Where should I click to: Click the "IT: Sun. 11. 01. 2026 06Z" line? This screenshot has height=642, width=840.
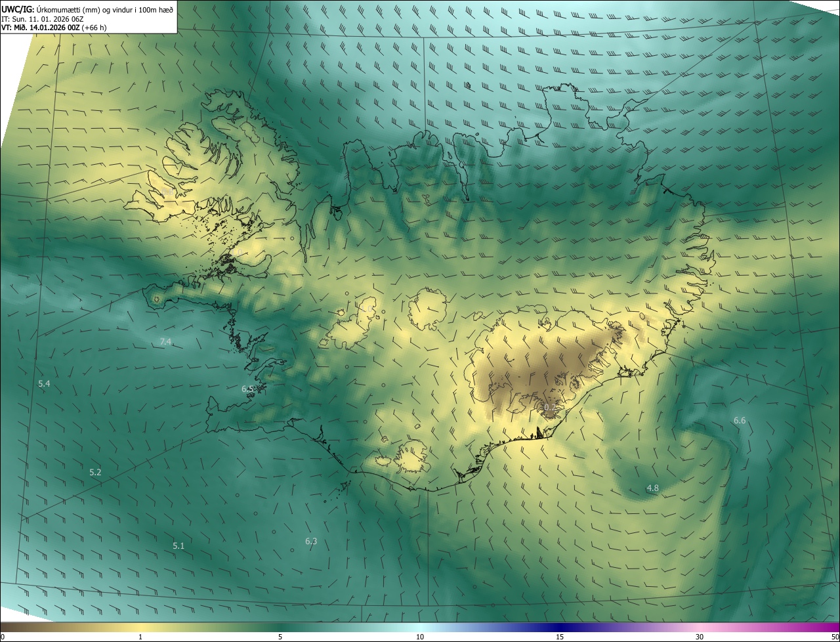[x=42, y=19]
